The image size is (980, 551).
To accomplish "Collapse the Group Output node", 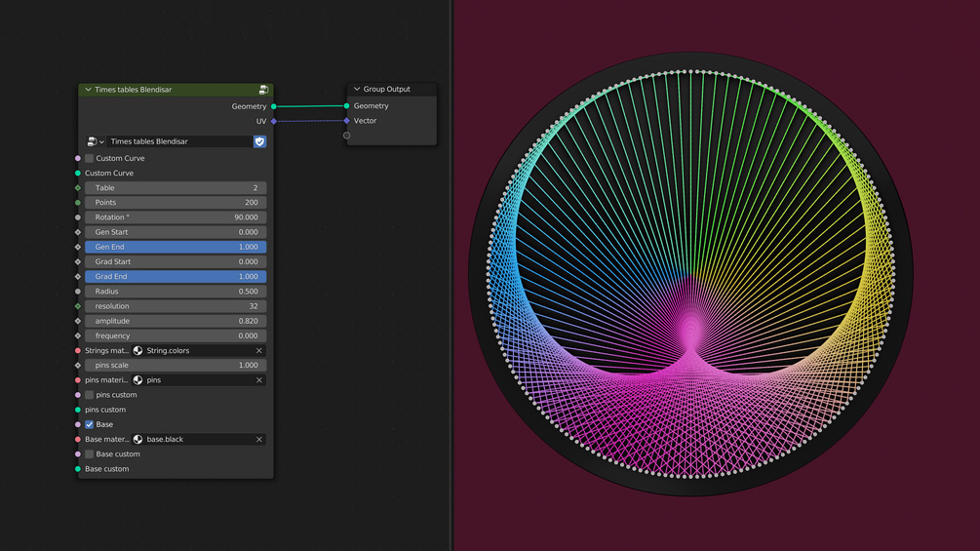I will (357, 89).
